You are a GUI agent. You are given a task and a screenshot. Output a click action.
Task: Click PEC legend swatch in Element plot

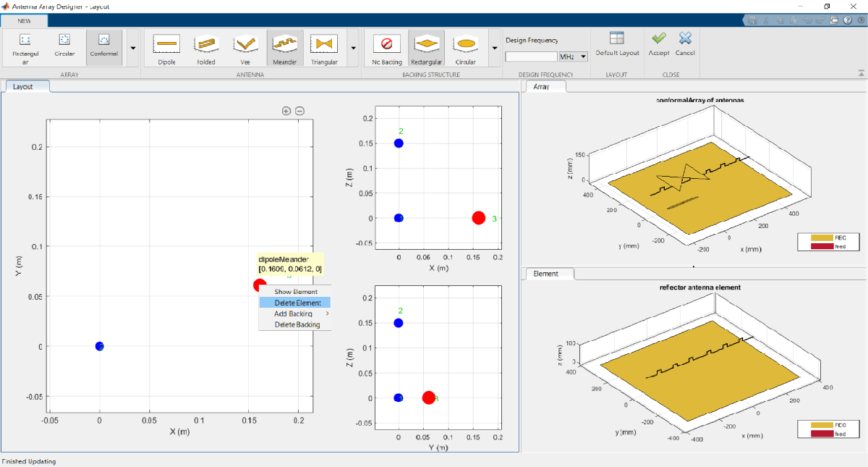point(822,425)
